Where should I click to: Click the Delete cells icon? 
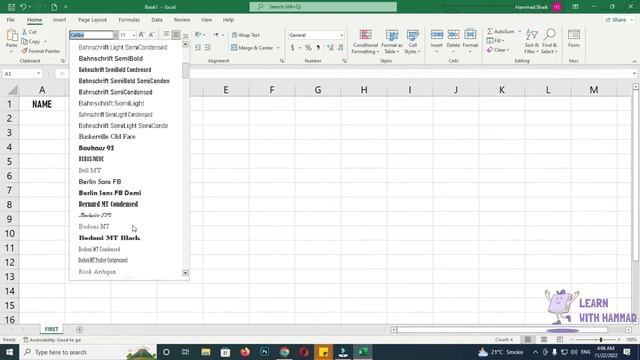(453, 35)
